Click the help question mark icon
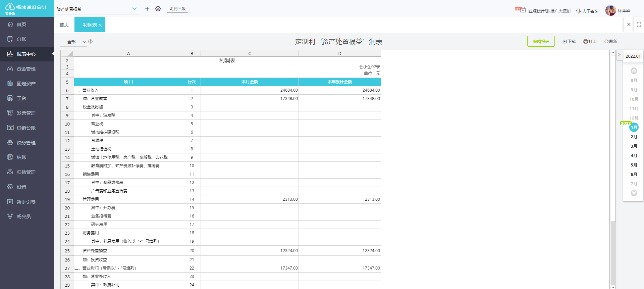Viewport: 644px width, 289px height. coord(91,42)
